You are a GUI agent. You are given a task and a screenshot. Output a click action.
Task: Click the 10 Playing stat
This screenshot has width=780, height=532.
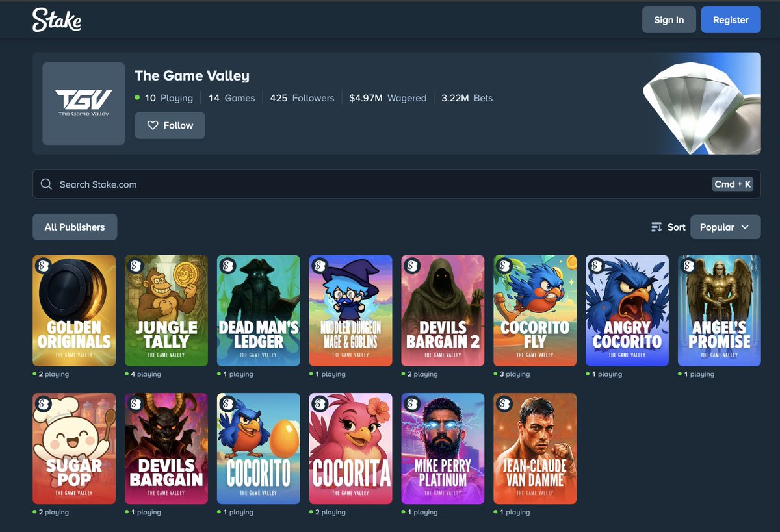(x=164, y=98)
